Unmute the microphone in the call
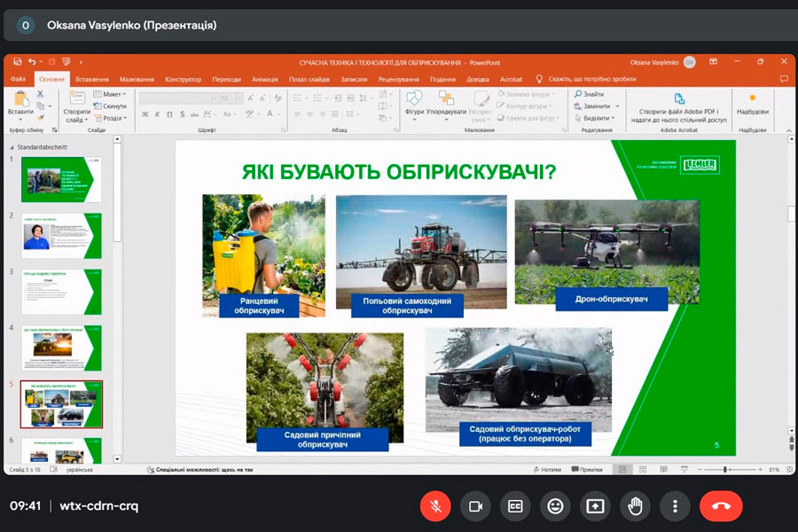This screenshot has height=532, width=798. [434, 506]
